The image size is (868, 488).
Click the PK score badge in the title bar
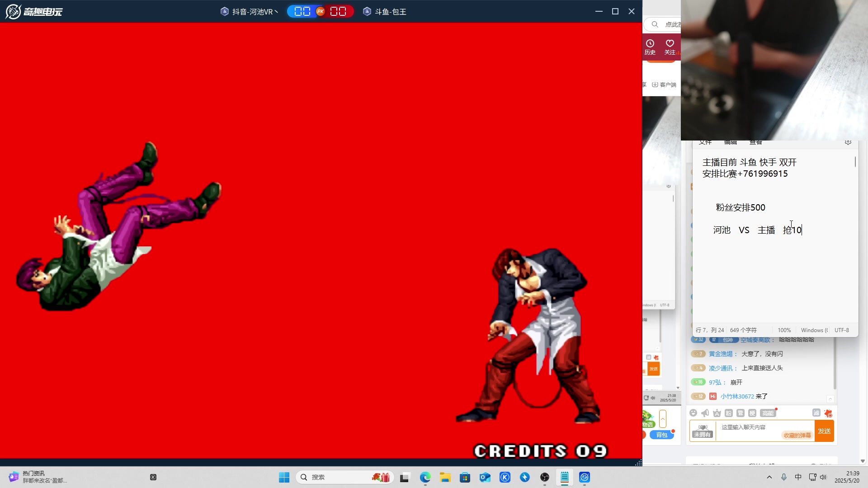(321, 11)
